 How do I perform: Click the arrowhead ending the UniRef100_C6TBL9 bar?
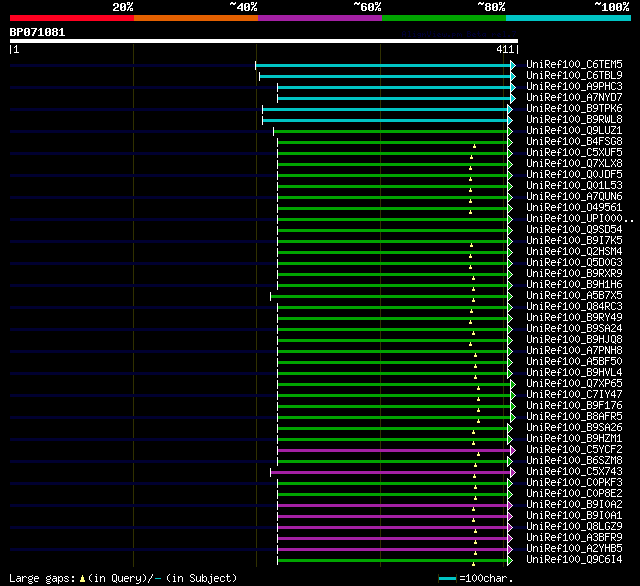(513, 76)
